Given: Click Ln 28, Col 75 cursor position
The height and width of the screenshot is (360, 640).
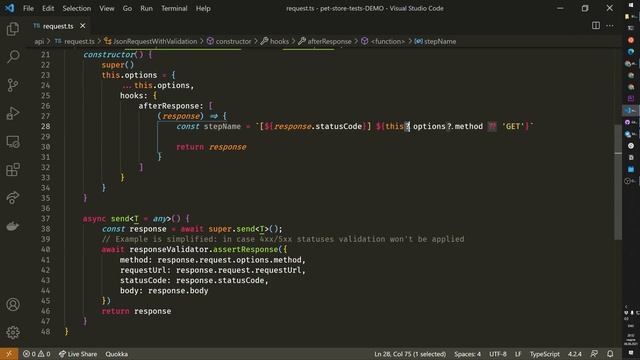Looking at the screenshot, I should pos(410,354).
